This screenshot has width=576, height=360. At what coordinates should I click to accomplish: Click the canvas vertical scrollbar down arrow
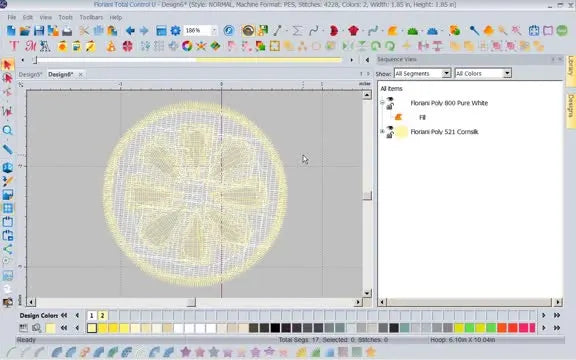pyautogui.click(x=367, y=293)
